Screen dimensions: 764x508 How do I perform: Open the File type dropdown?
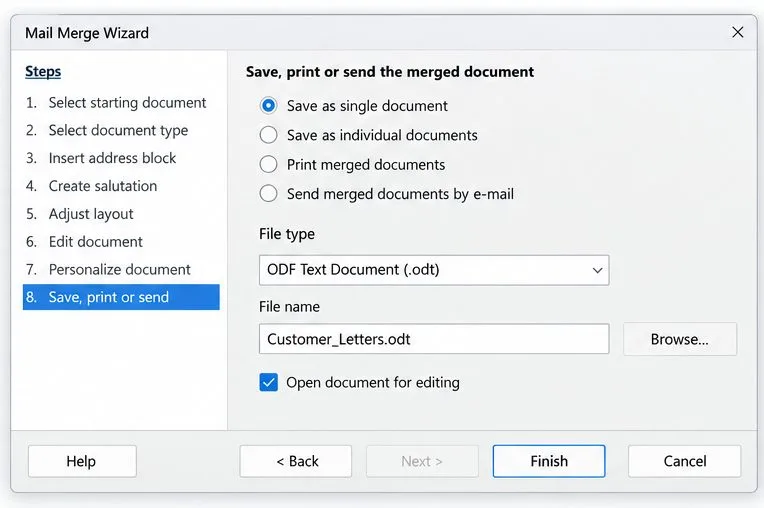click(x=434, y=270)
